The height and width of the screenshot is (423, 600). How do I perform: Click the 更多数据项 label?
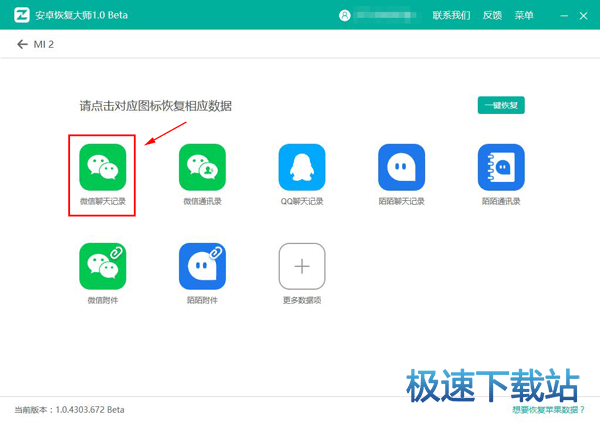pos(302,301)
